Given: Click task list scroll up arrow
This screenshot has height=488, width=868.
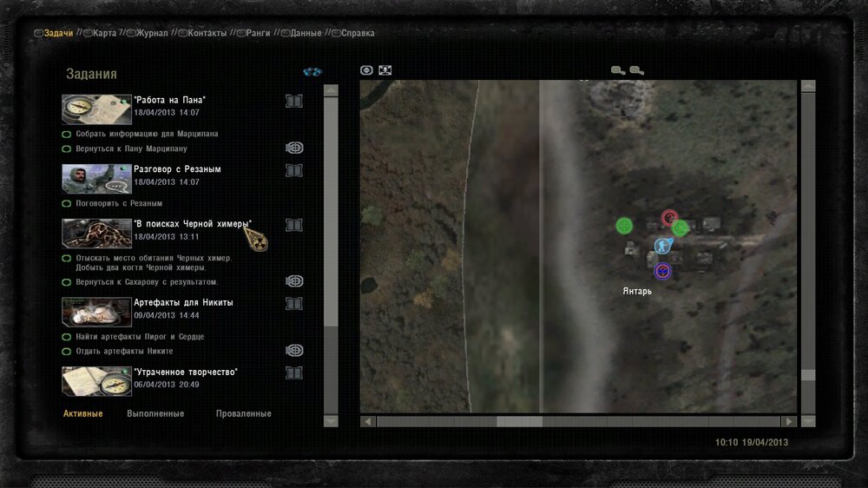Looking at the screenshot, I should [x=331, y=90].
